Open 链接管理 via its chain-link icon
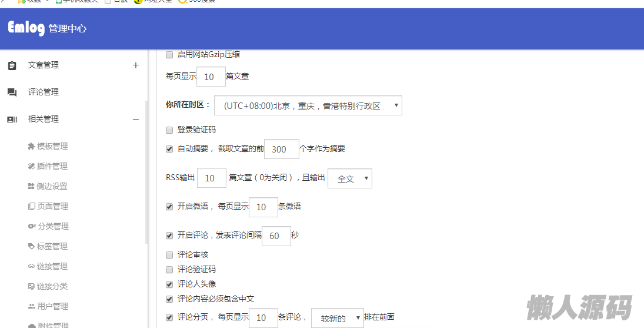This screenshot has width=644, height=328. tap(31, 266)
